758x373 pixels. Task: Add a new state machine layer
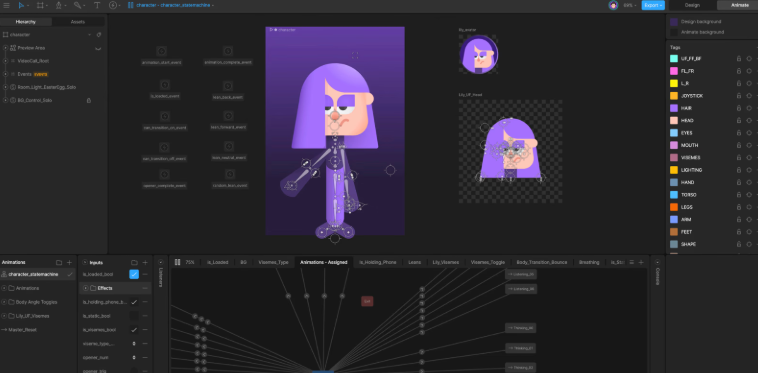coord(641,262)
